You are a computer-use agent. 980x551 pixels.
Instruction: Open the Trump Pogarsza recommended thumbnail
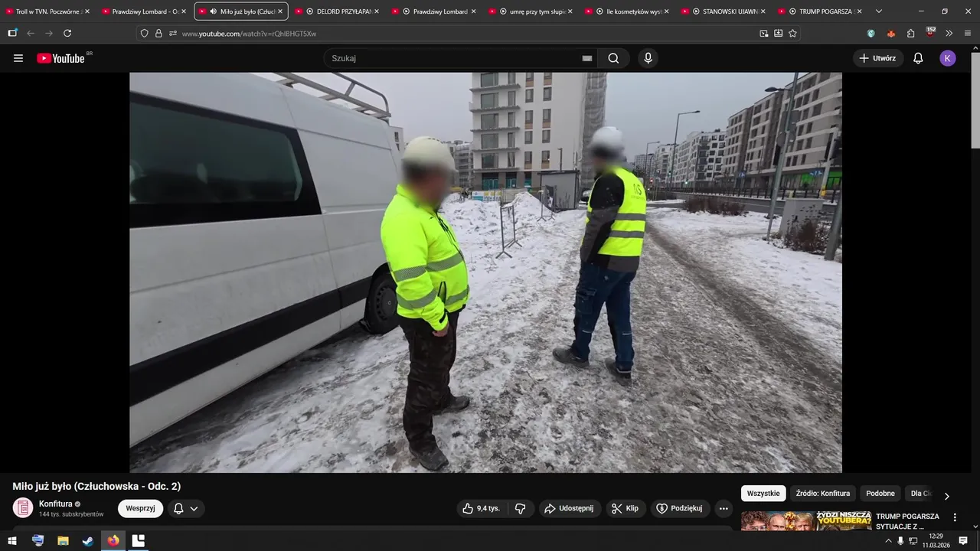(805, 521)
